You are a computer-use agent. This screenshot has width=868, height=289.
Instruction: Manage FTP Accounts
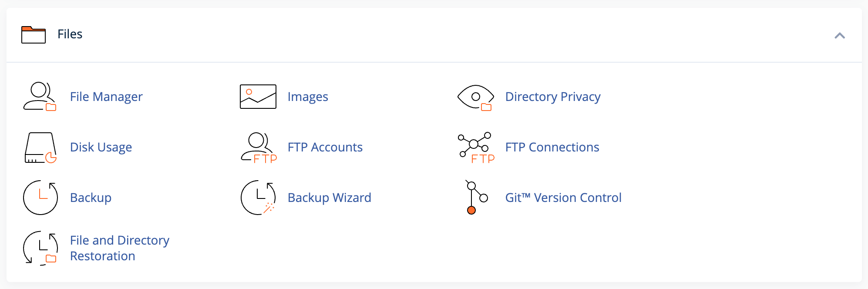[x=325, y=148]
